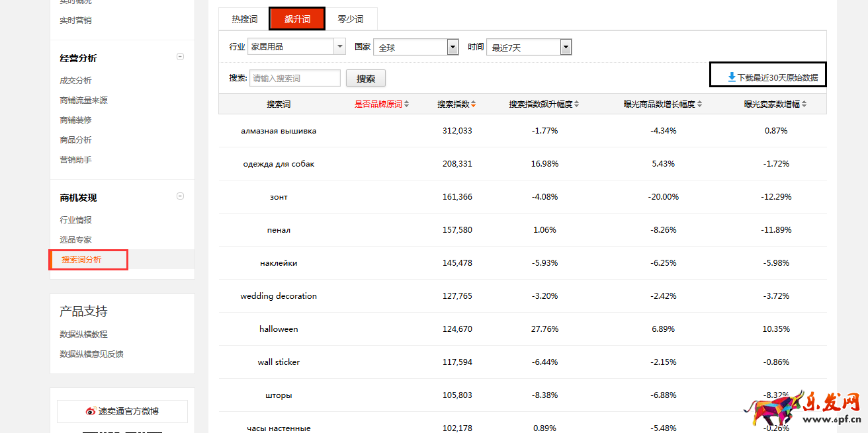Viewport: 868px width, 433px height.
Task: Click search index value 312,033
Action: click(457, 131)
